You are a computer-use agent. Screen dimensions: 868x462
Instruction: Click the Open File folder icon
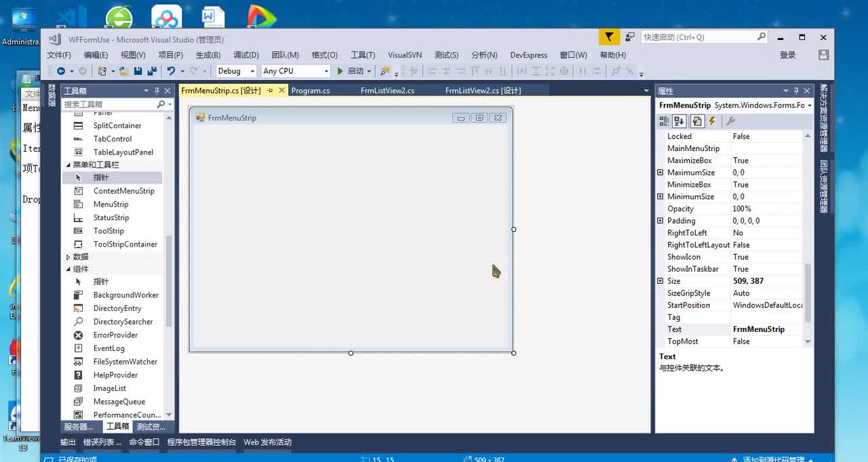pos(123,71)
